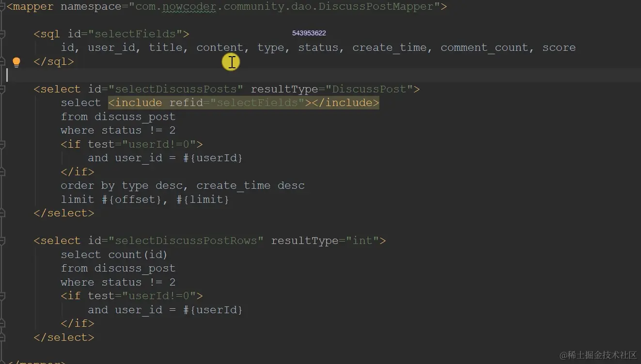
Task: Click the "count(id)" expression
Action: pos(139,255)
